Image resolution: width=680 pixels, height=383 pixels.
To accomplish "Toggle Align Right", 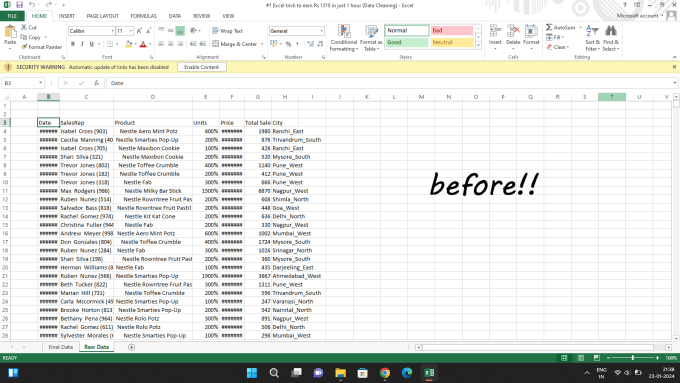I will [x=180, y=44].
